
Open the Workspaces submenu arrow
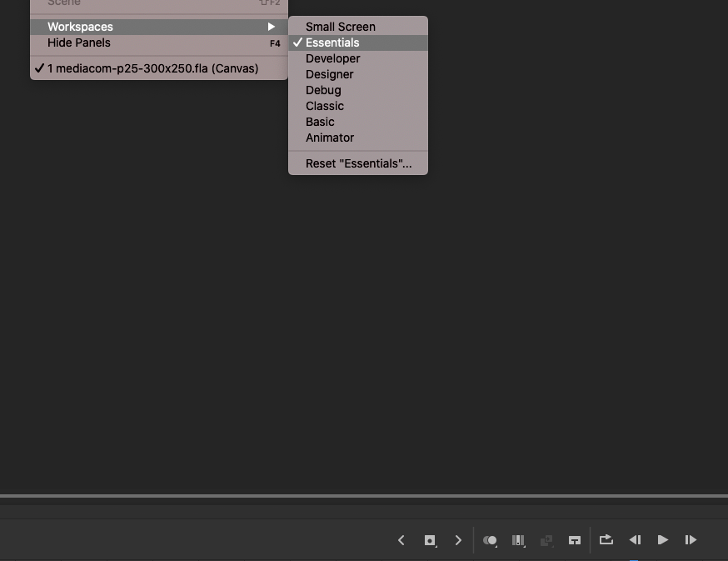272,27
